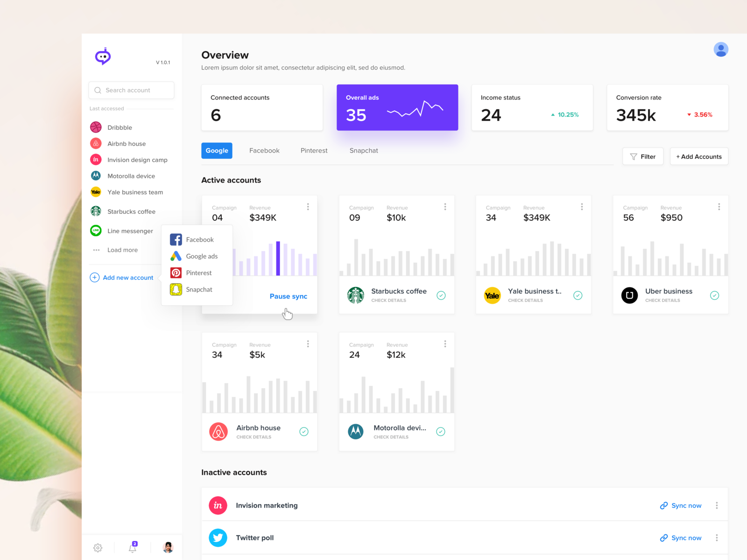Click the Add Accounts button
This screenshot has height=560, width=747.
(698, 157)
